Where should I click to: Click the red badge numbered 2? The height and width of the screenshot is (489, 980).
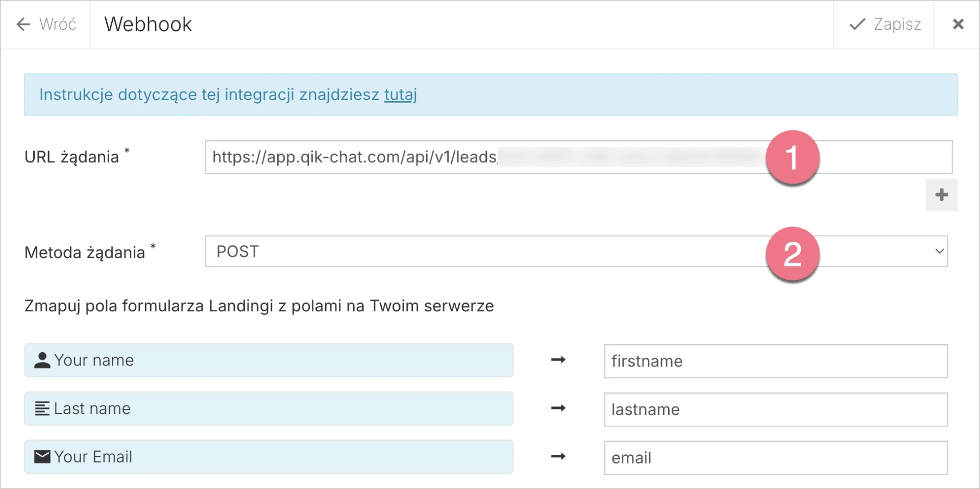[792, 254]
